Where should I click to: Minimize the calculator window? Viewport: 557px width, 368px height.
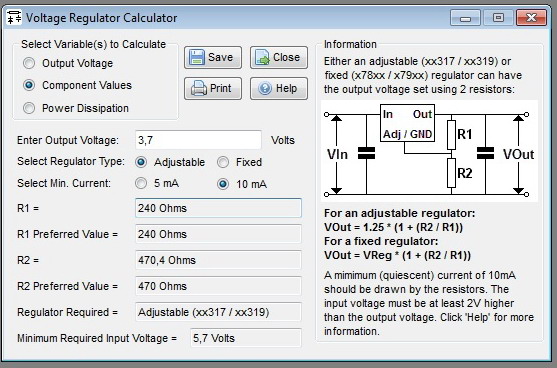tap(465, 18)
